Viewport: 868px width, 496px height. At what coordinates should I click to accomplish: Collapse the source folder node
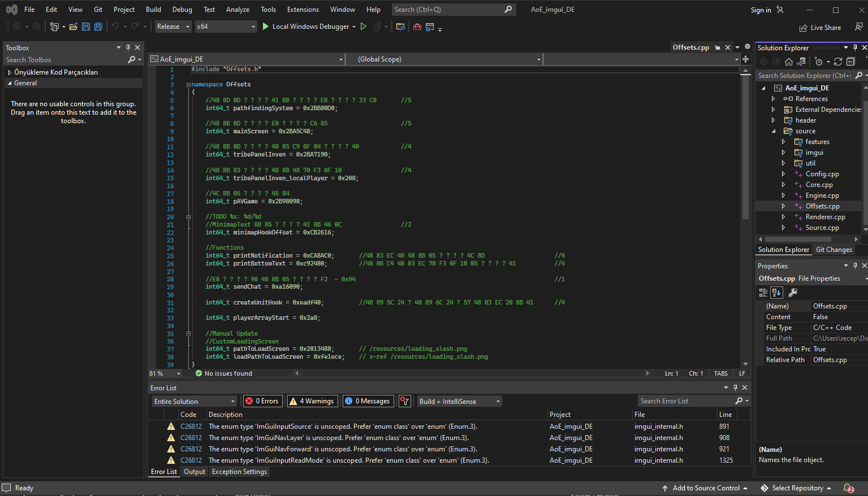point(774,131)
